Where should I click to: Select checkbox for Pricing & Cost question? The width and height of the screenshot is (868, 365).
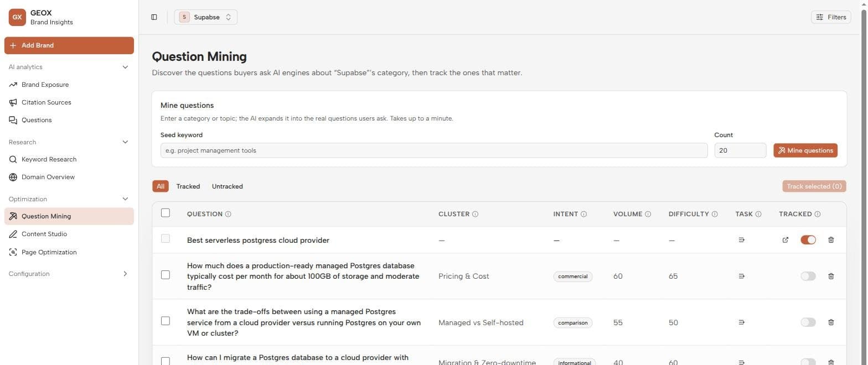(166, 275)
